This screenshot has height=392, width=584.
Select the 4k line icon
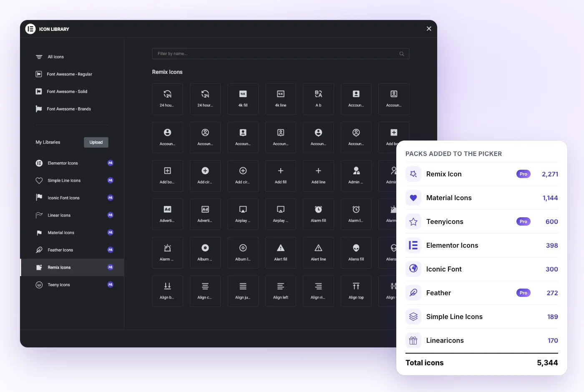click(x=281, y=99)
